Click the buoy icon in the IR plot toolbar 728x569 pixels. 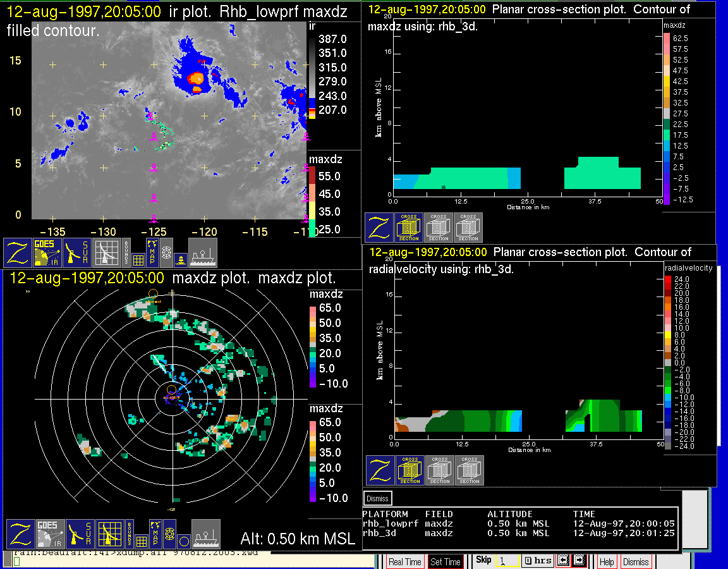coord(180,259)
